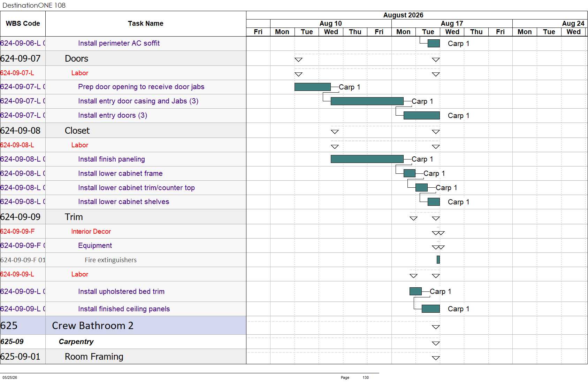Click WBS code 625-09 in Carpentry row

click(12, 342)
